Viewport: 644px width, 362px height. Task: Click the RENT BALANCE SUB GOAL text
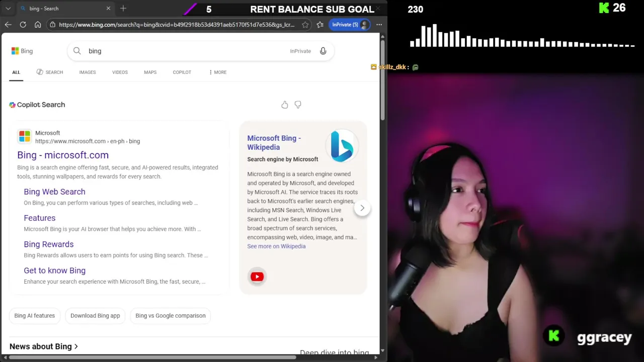click(312, 10)
